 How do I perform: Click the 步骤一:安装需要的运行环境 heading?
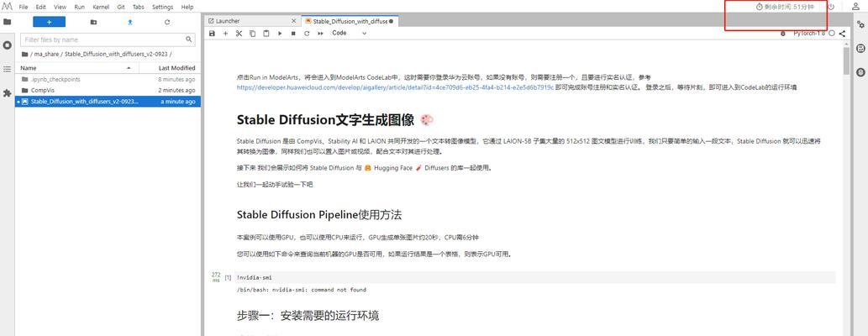coord(308,316)
